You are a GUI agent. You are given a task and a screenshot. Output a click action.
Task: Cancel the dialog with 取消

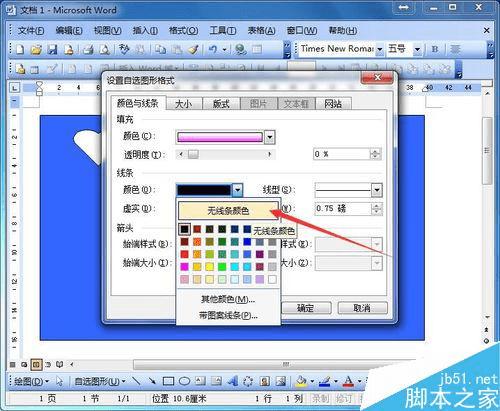tap(362, 308)
